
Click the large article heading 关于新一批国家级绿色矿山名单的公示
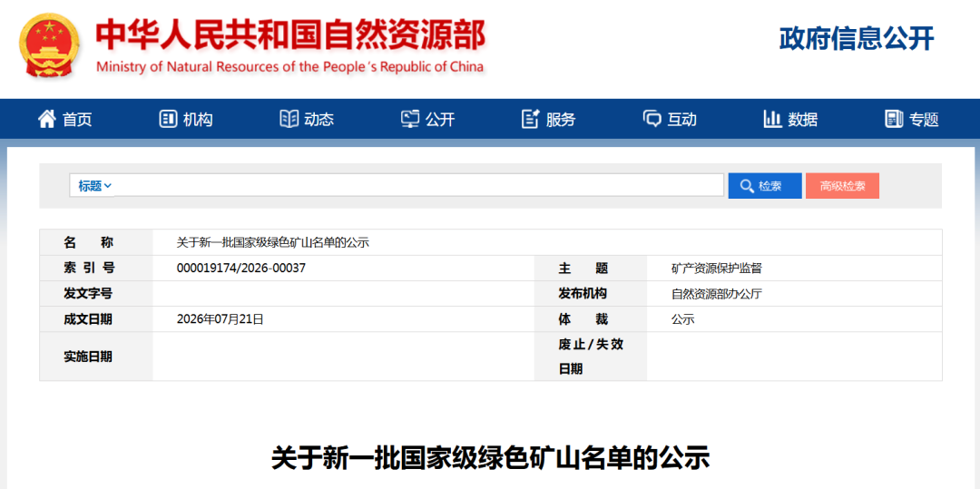pos(490,458)
